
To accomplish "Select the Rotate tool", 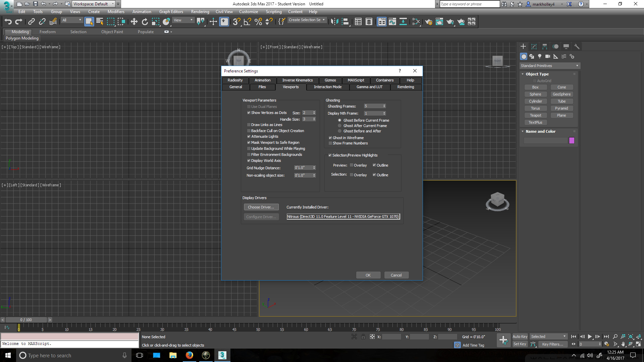I will (145, 22).
